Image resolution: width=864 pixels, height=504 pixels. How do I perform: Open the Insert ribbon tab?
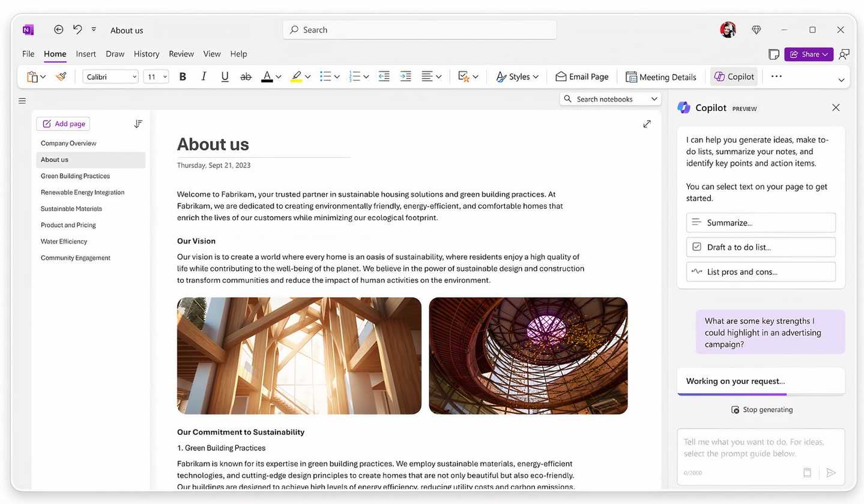pyautogui.click(x=86, y=53)
